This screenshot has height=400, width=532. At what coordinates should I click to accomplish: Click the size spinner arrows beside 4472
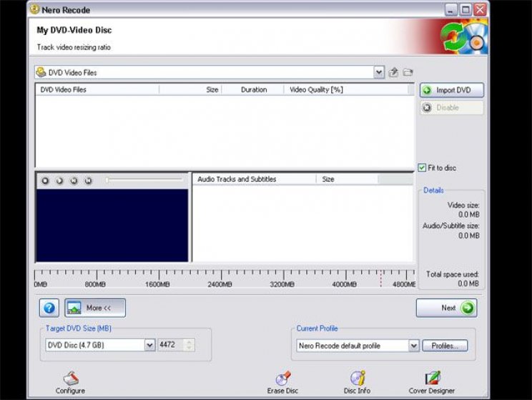point(189,345)
